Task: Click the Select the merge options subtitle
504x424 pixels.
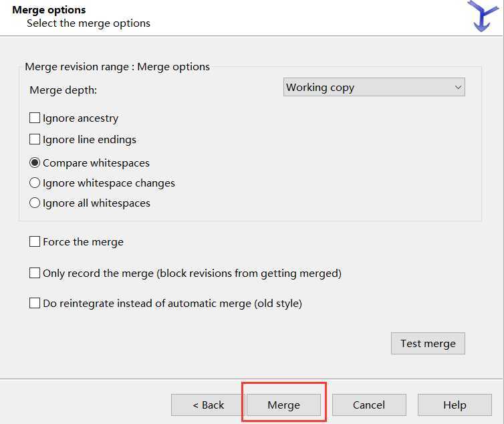Action: point(88,23)
